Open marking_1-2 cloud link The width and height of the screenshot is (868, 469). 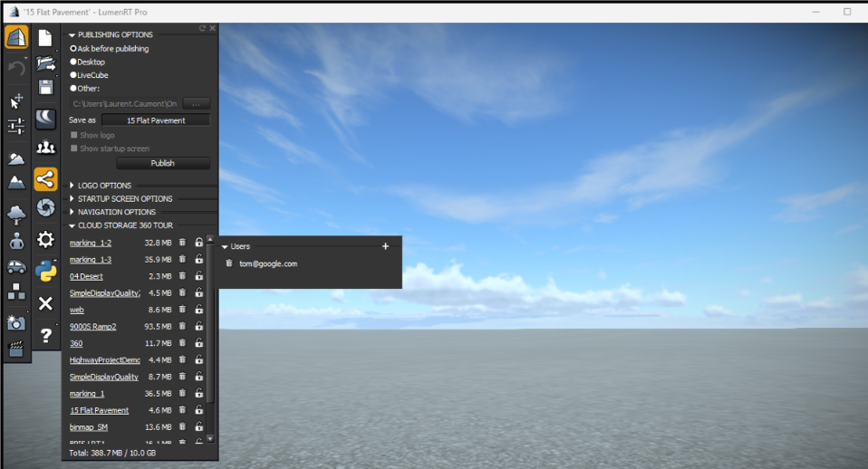[91, 243]
